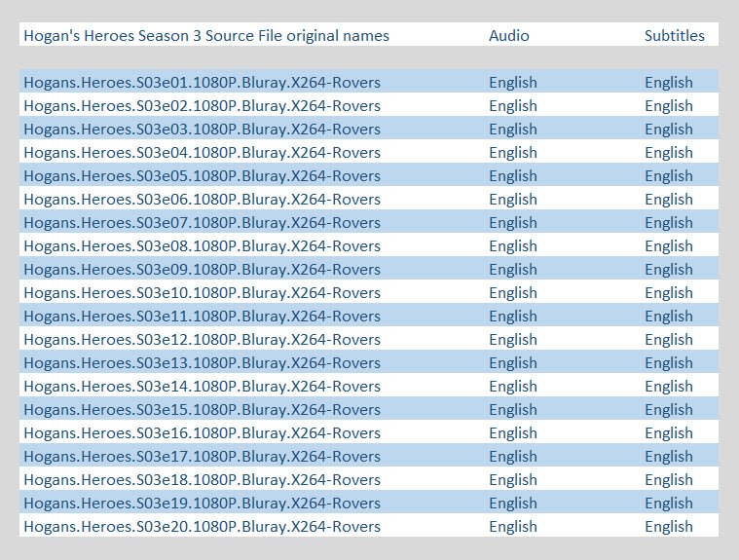
Task: Click the Audio cell 'English' in the S03e04 row
Action: (513, 153)
